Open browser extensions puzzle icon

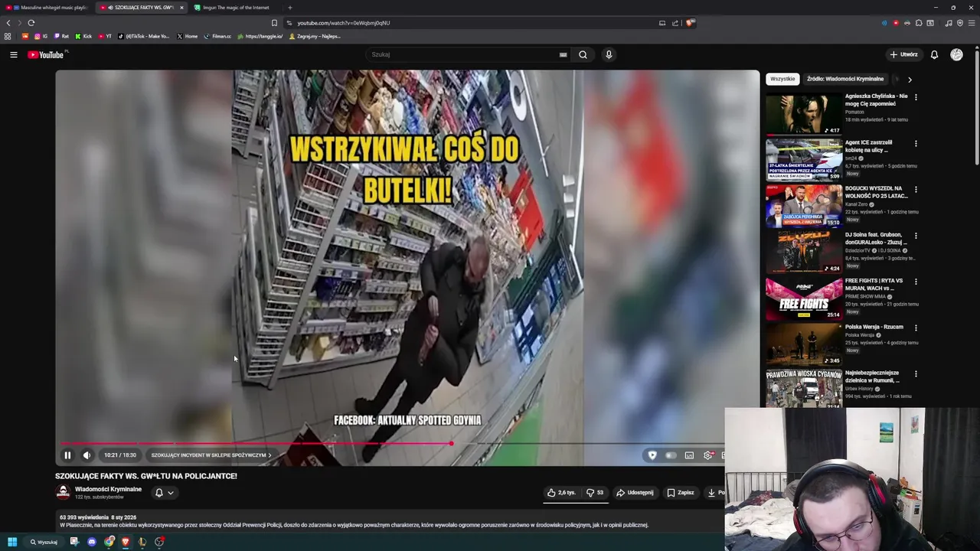(x=919, y=23)
